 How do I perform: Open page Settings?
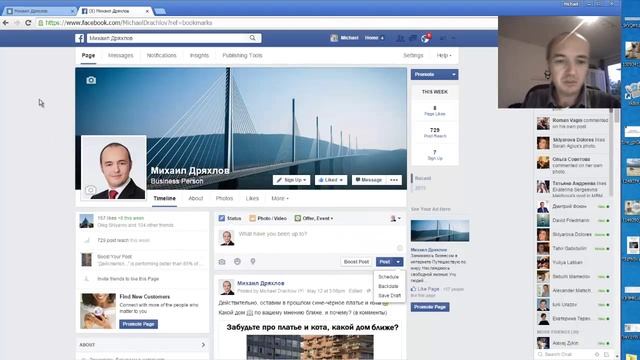(x=413, y=56)
